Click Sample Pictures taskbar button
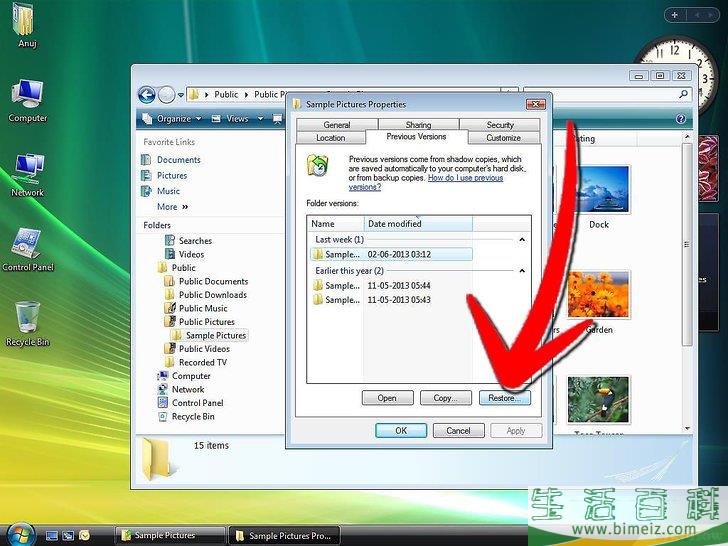 [170, 535]
